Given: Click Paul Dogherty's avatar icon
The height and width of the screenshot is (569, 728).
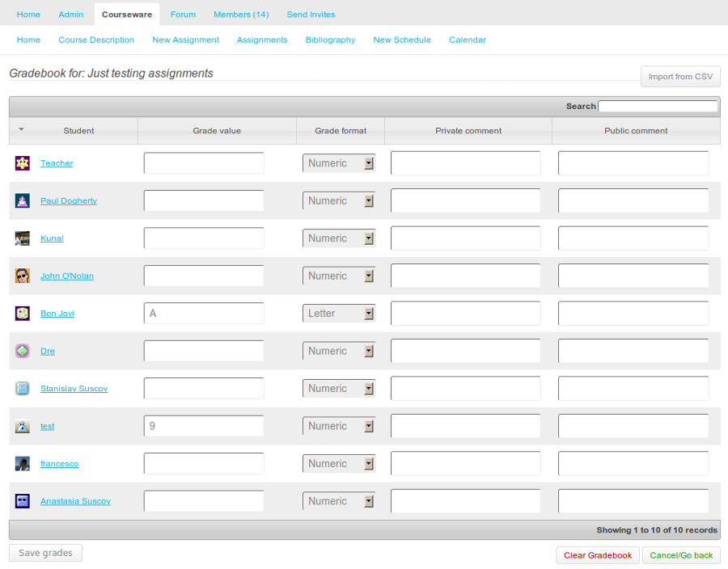Looking at the screenshot, I should 23,200.
